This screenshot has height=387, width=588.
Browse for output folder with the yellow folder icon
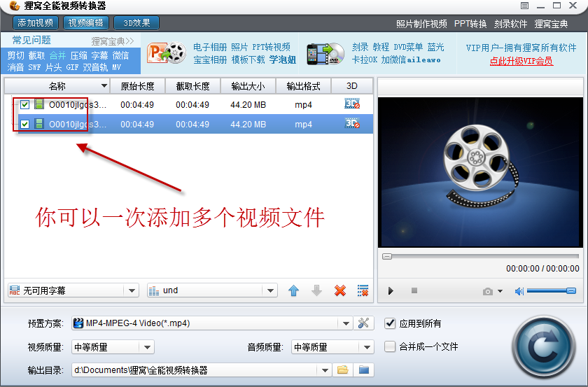pos(343,370)
